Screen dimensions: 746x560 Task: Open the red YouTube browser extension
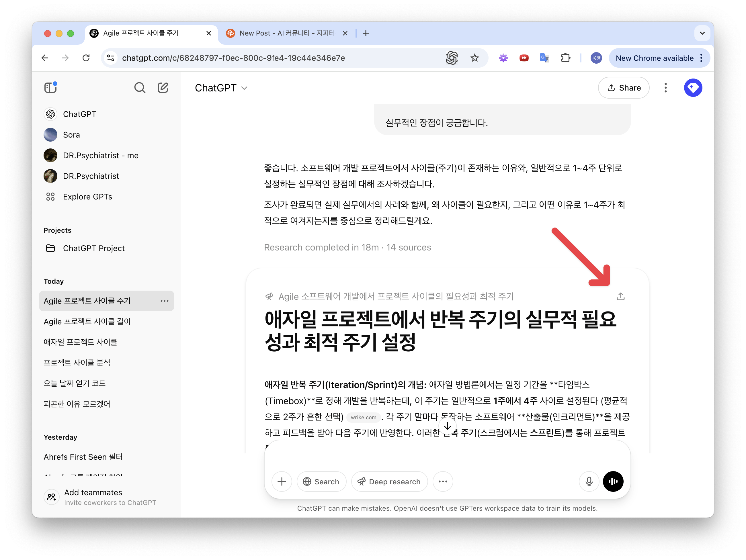click(524, 58)
